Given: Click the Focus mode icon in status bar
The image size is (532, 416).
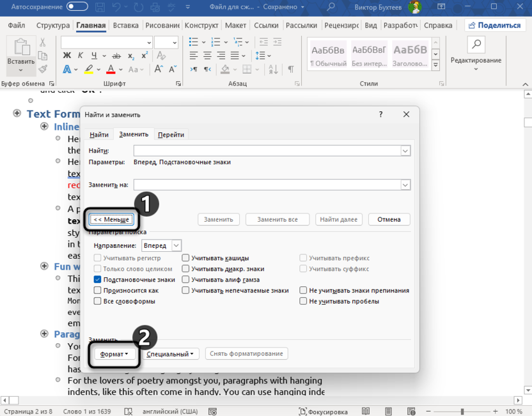Looking at the screenshot, I should [303, 412].
